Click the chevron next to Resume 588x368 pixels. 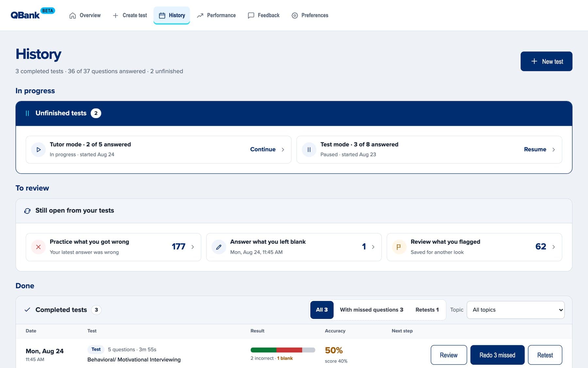pyautogui.click(x=553, y=149)
